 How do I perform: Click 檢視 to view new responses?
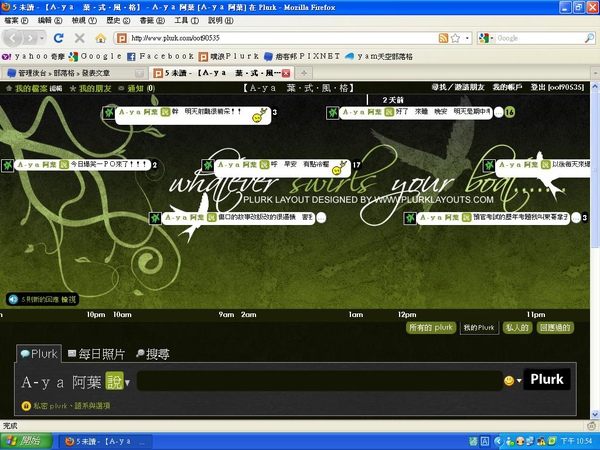click(x=68, y=299)
